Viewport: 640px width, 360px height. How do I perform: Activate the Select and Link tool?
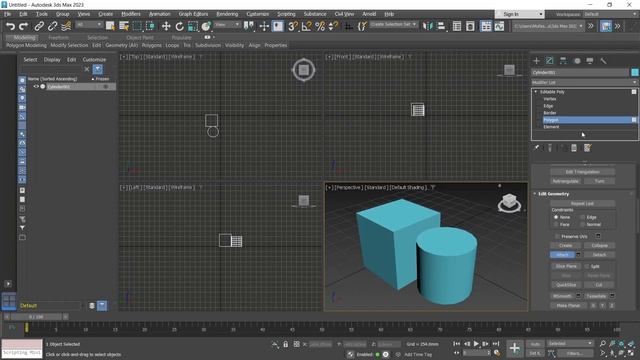[39, 27]
